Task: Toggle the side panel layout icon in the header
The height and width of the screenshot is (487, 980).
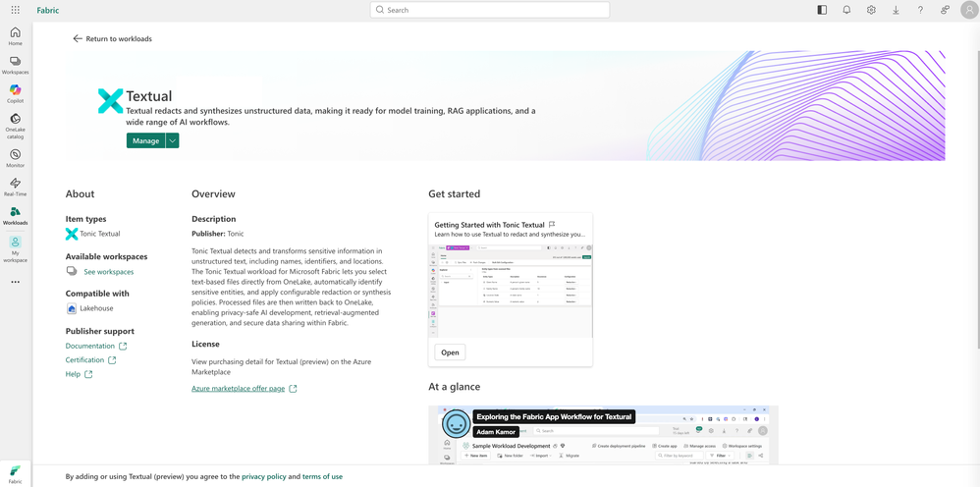Action: 822,10
